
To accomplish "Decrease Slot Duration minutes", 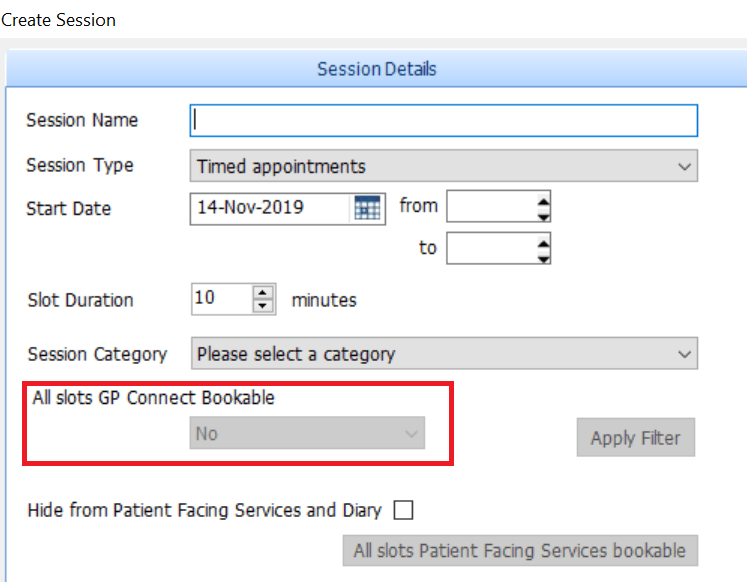I will (x=263, y=305).
